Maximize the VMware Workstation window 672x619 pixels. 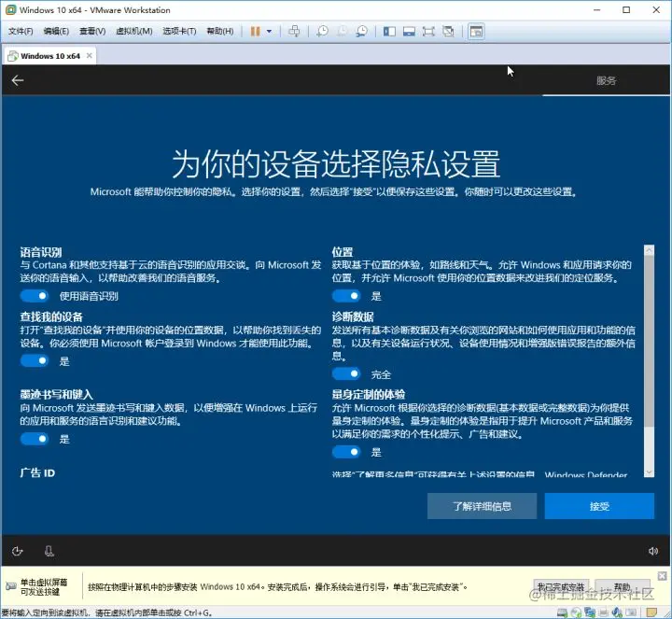[x=626, y=10]
